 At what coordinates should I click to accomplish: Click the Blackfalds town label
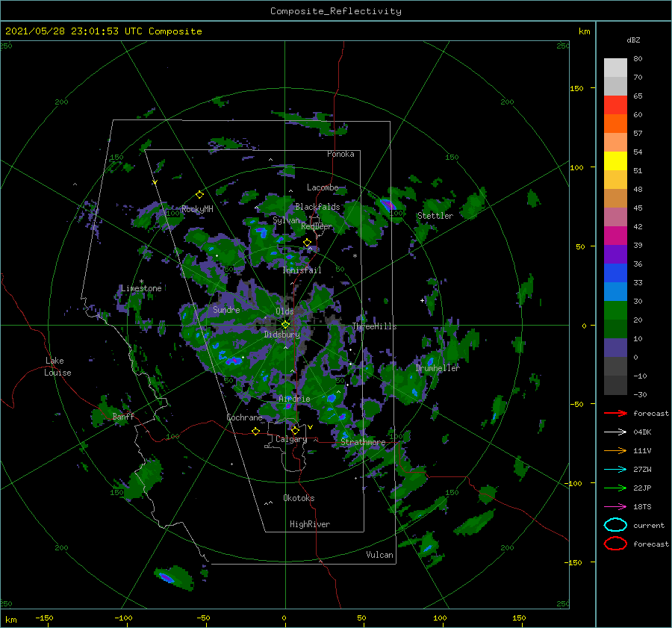point(317,207)
